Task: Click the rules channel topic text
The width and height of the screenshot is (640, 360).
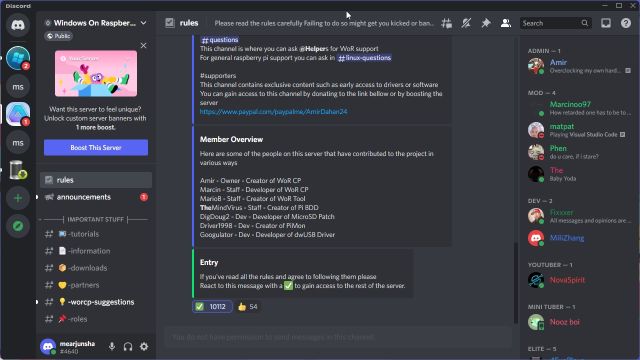Action: click(324, 23)
